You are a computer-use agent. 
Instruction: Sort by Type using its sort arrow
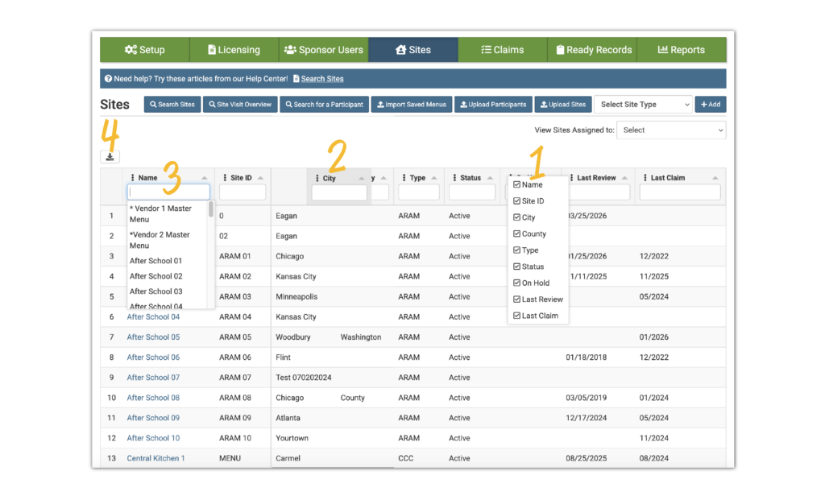point(434,178)
